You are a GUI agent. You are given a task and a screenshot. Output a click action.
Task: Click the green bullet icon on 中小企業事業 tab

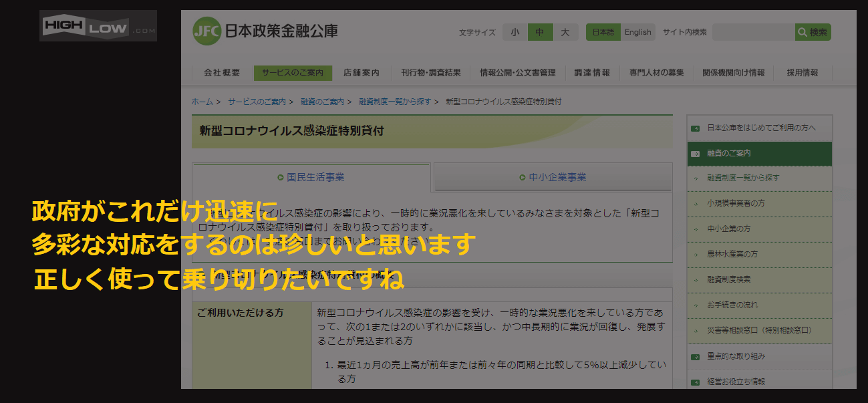(523, 178)
